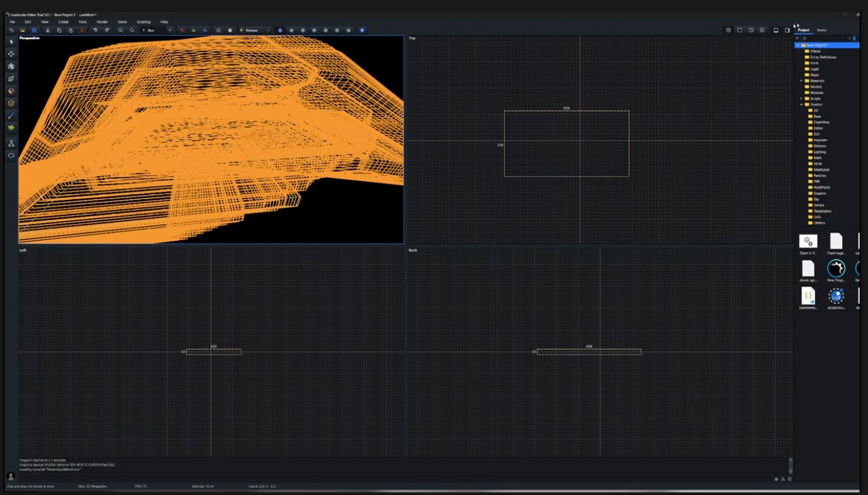Click the red Delete X icon
Screen dimensions: 868x495
[x=82, y=30]
